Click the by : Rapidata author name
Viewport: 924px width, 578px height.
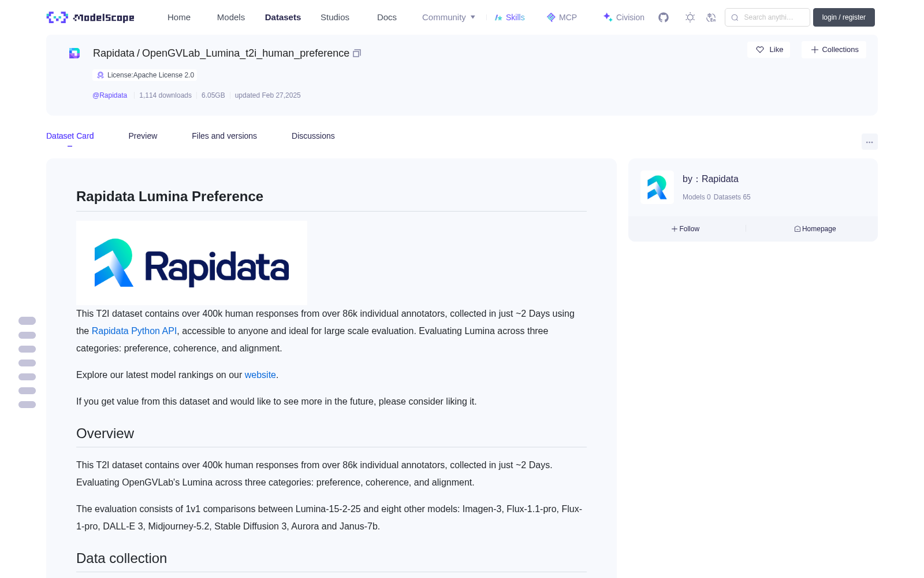(x=710, y=179)
